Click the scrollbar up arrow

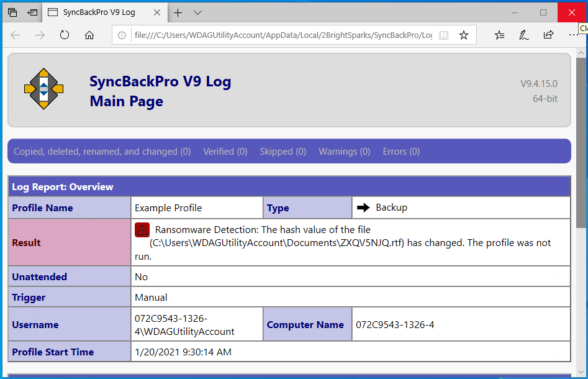point(581,53)
